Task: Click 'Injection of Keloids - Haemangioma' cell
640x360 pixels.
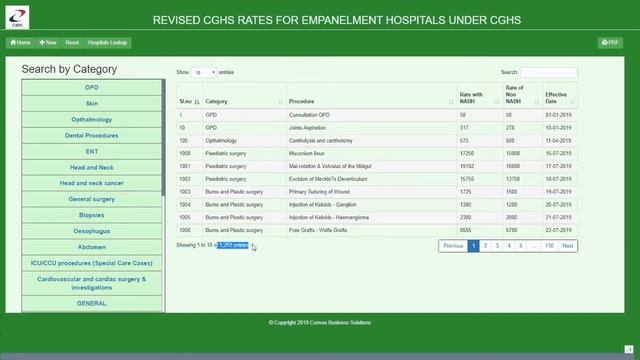Action: [x=371, y=218]
